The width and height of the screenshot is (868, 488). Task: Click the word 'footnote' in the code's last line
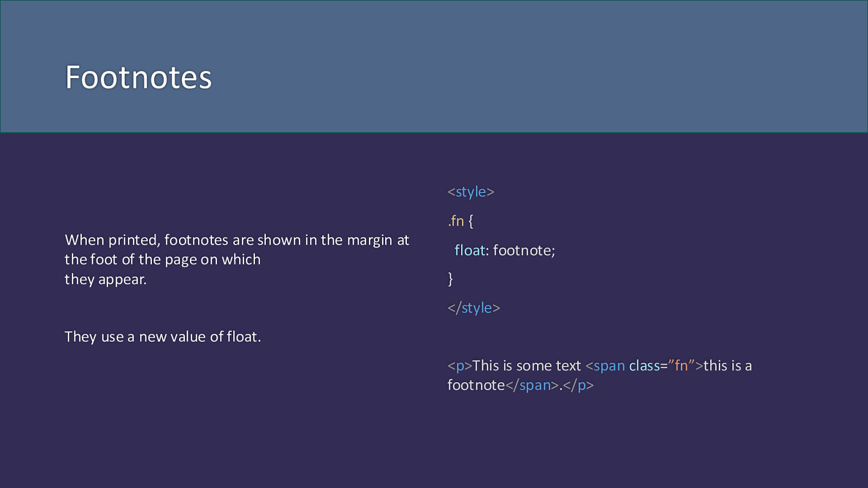476,386
